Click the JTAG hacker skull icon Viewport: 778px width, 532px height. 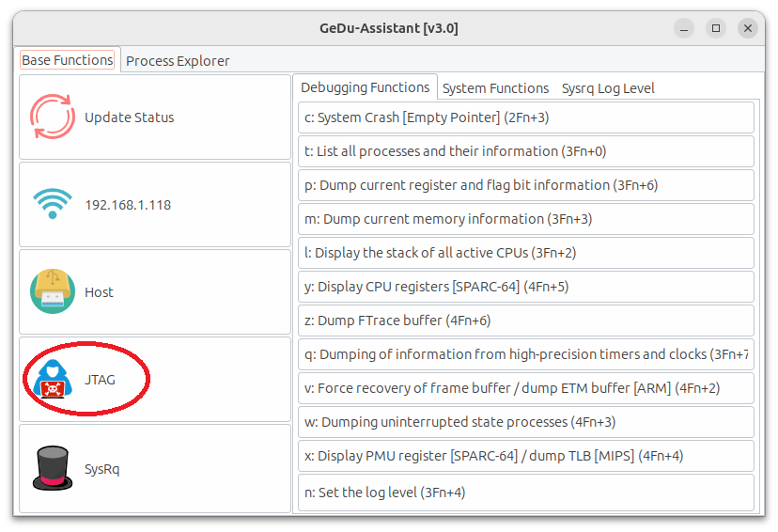point(52,380)
